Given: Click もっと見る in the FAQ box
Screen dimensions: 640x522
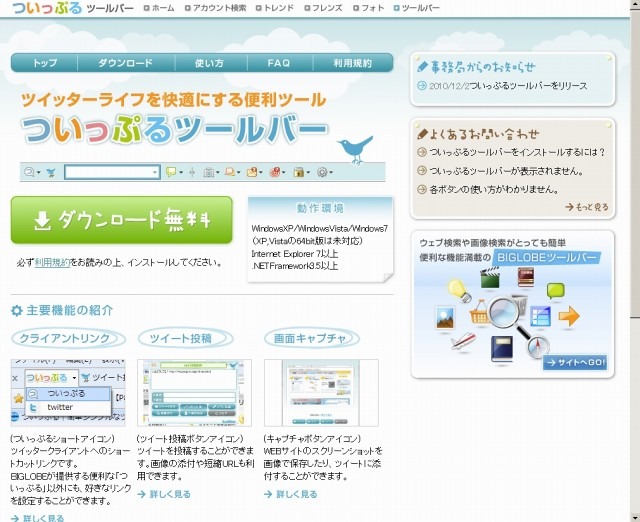Looking at the screenshot, I should pos(587,207).
